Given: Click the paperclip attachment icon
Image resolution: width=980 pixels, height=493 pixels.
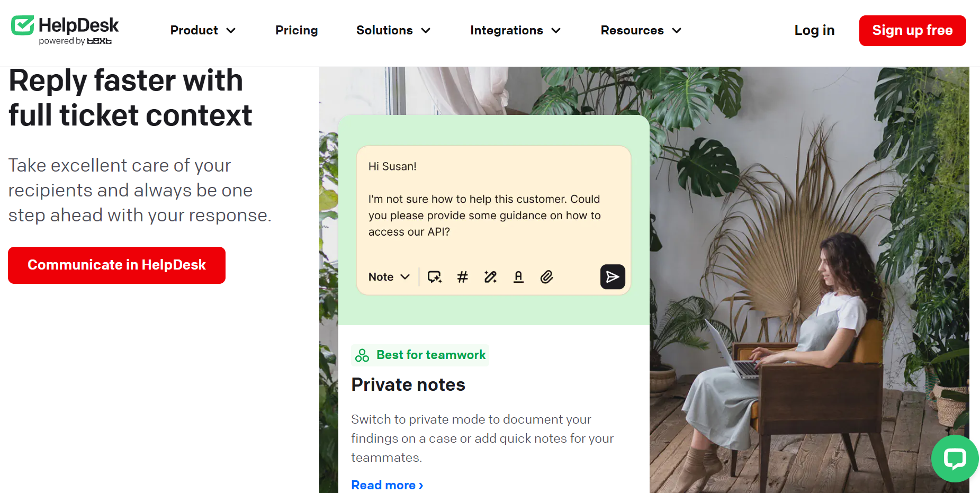Looking at the screenshot, I should click(x=547, y=277).
